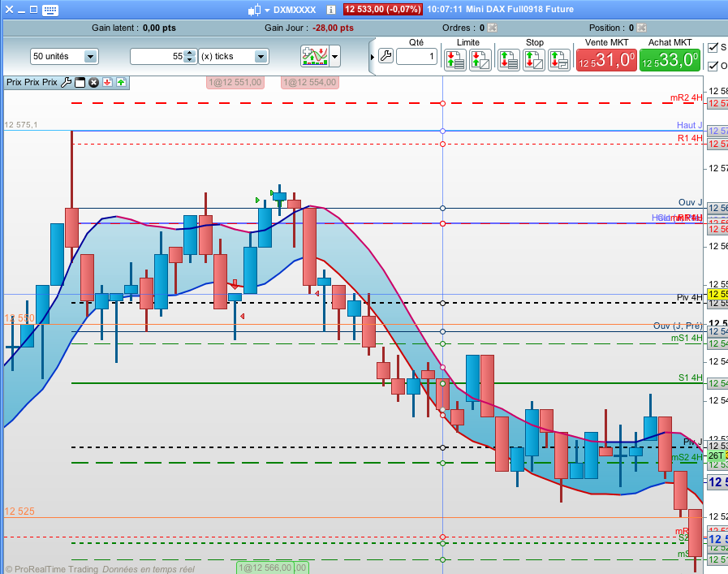The height and width of the screenshot is (574, 728).
Task: Click the Gain Jour -28,00 pts value
Action: 333,28
